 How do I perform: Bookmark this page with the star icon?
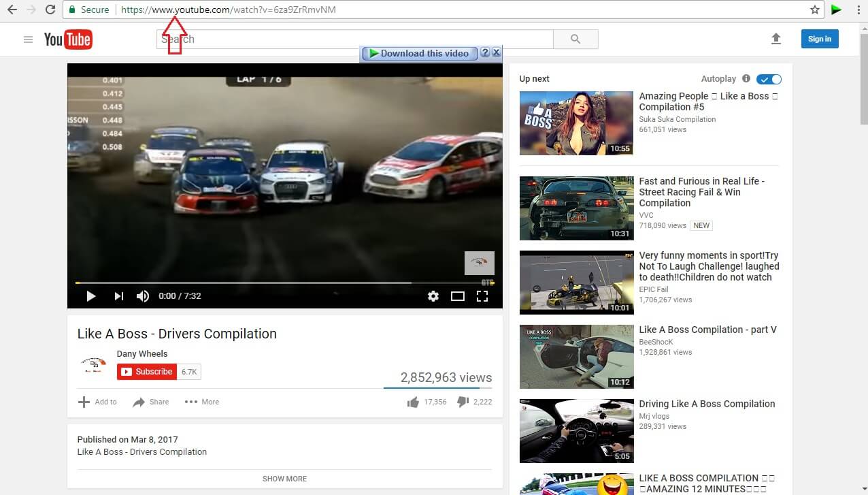(x=814, y=10)
